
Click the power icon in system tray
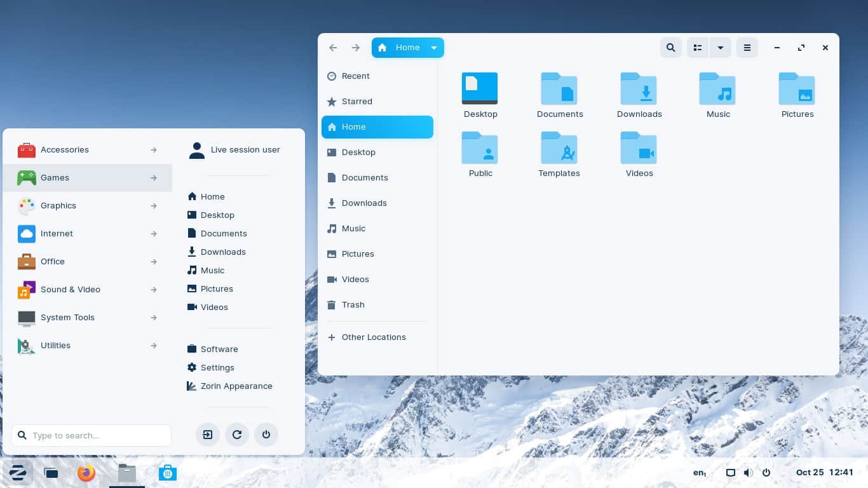tap(766, 473)
